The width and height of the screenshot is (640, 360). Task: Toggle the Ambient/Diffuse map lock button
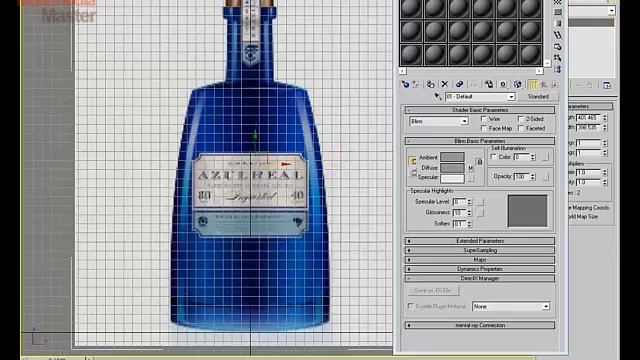(x=480, y=162)
